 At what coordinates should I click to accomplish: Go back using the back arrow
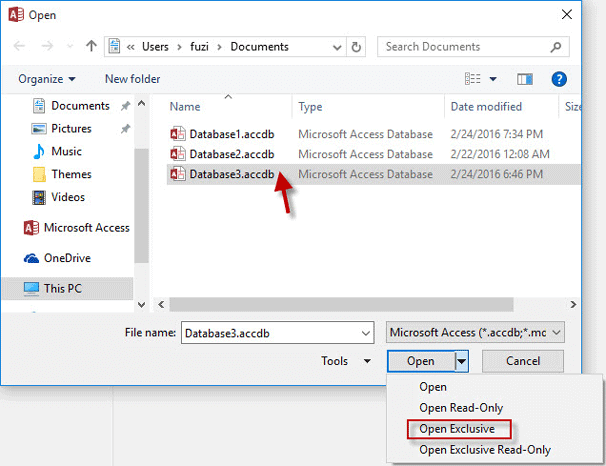tap(19, 46)
